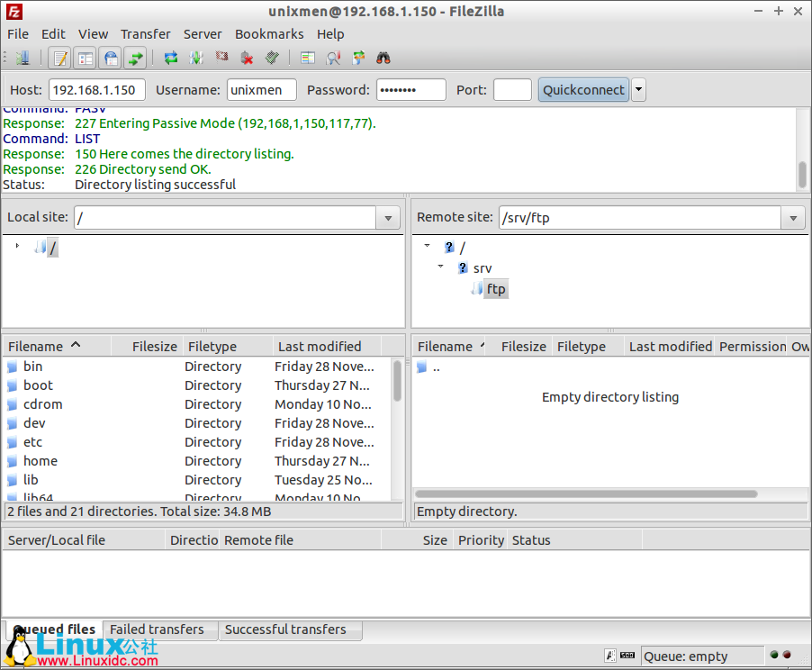This screenshot has width=812, height=670.
Task: Open the Transfer menu
Action: 145,33
